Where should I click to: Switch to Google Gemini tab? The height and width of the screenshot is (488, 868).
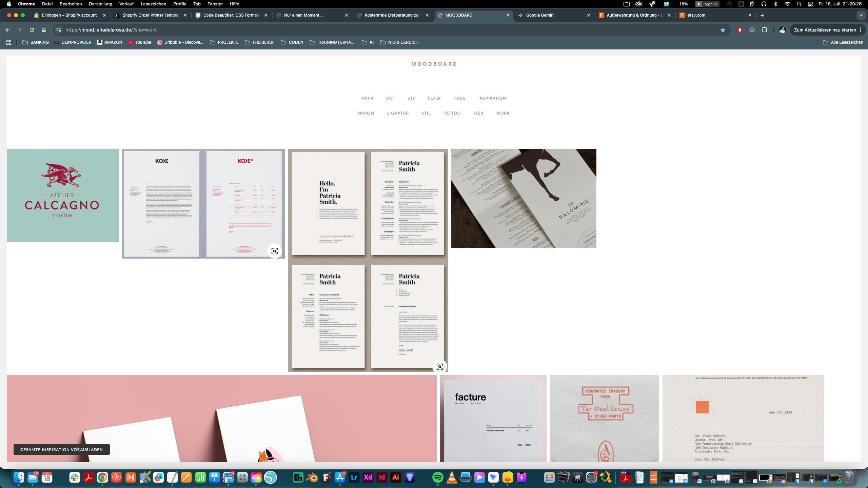click(555, 15)
